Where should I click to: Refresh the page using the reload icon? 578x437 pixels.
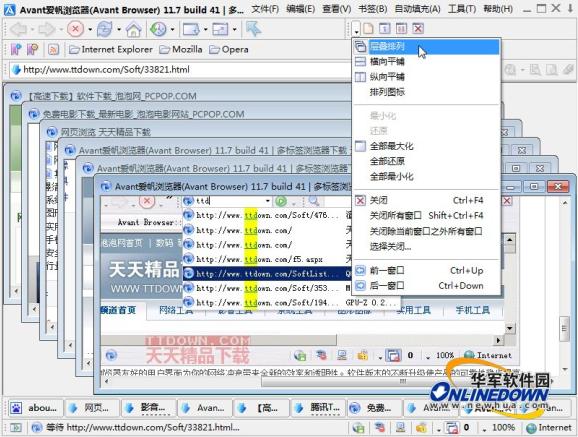105,29
